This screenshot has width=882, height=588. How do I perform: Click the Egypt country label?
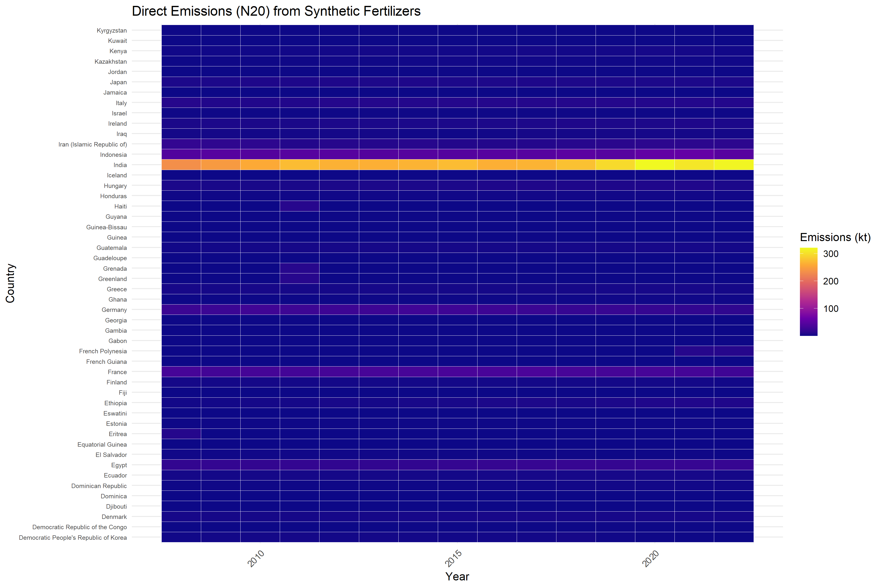(119, 465)
